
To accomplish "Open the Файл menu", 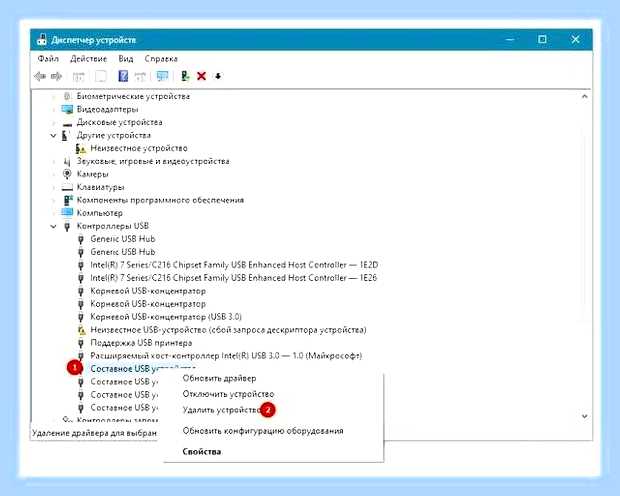I will tap(48, 59).
